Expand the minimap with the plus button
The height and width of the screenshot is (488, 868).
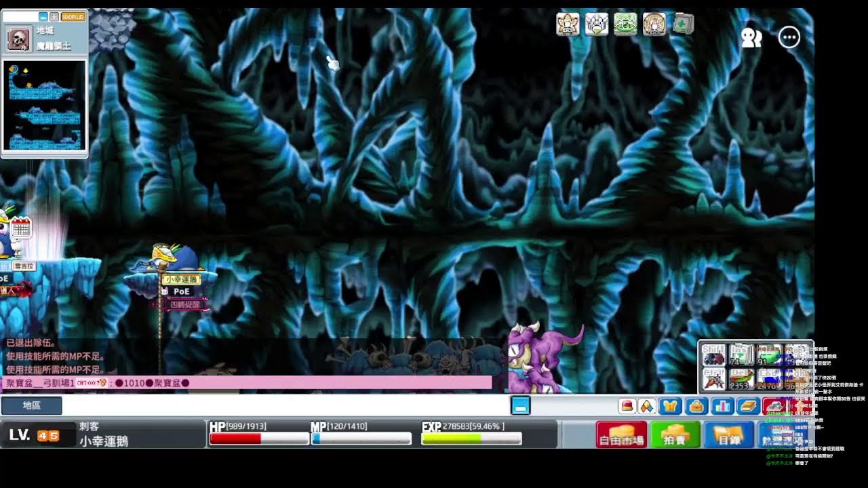click(54, 16)
